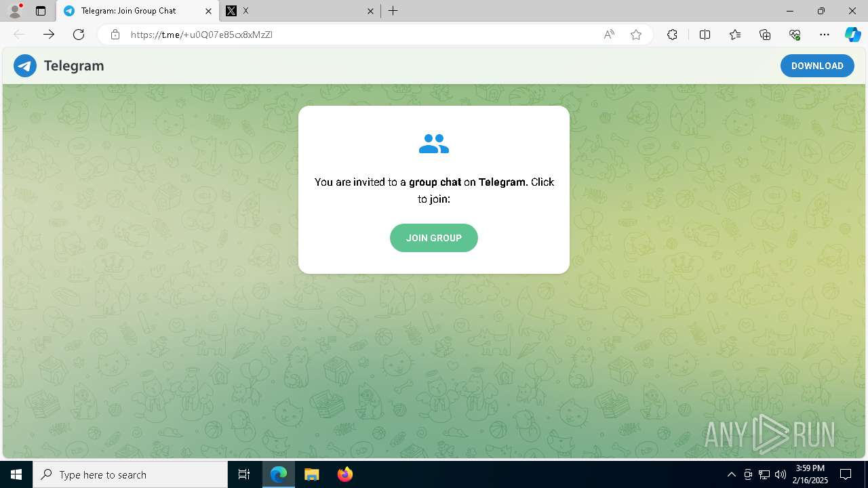Click the DOWNLOAD button
The height and width of the screenshot is (488, 868).
817,66
